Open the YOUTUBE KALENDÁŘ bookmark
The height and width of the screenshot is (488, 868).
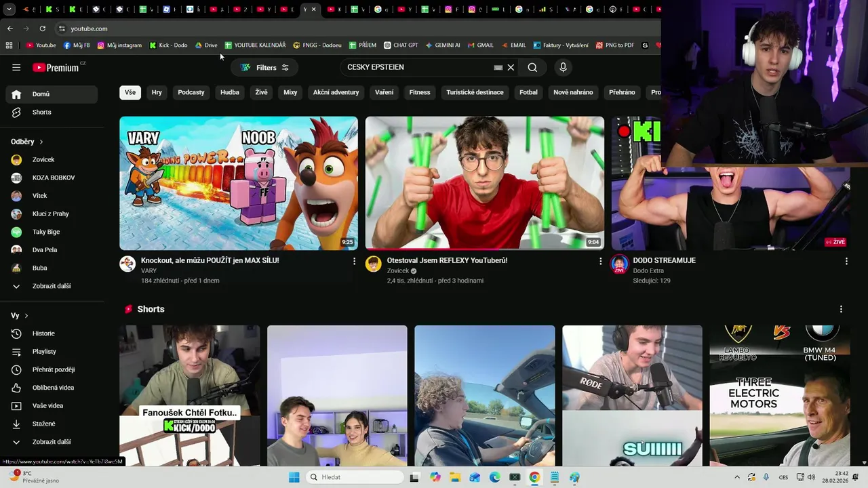255,45
